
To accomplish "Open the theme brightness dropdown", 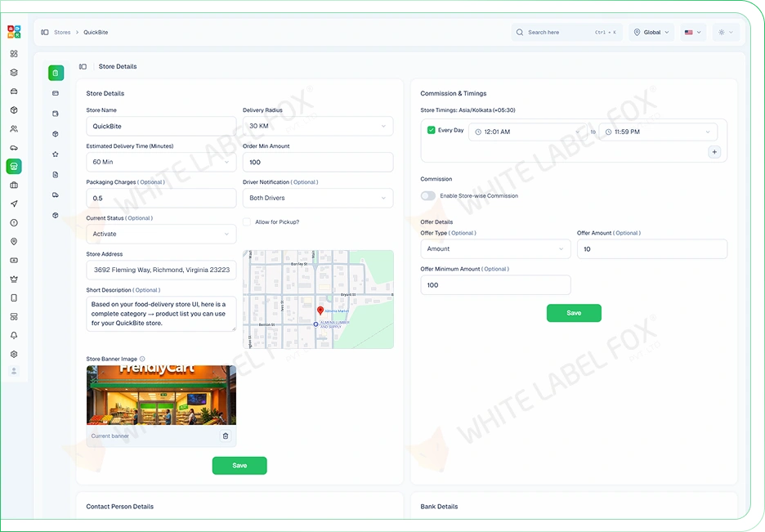I will click(726, 32).
